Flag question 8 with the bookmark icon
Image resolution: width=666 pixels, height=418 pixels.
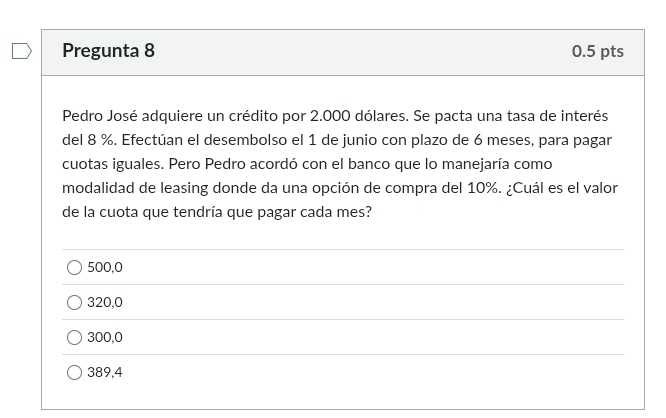coord(21,51)
